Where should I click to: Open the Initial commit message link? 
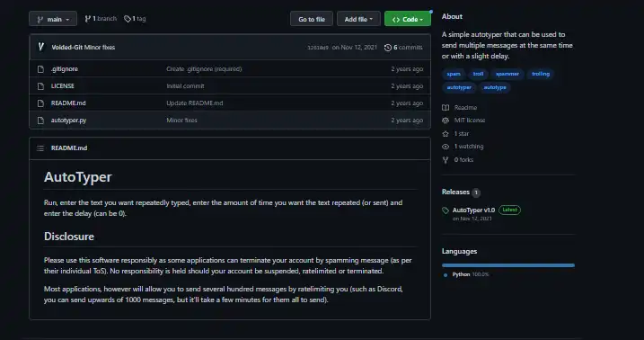[x=185, y=86]
